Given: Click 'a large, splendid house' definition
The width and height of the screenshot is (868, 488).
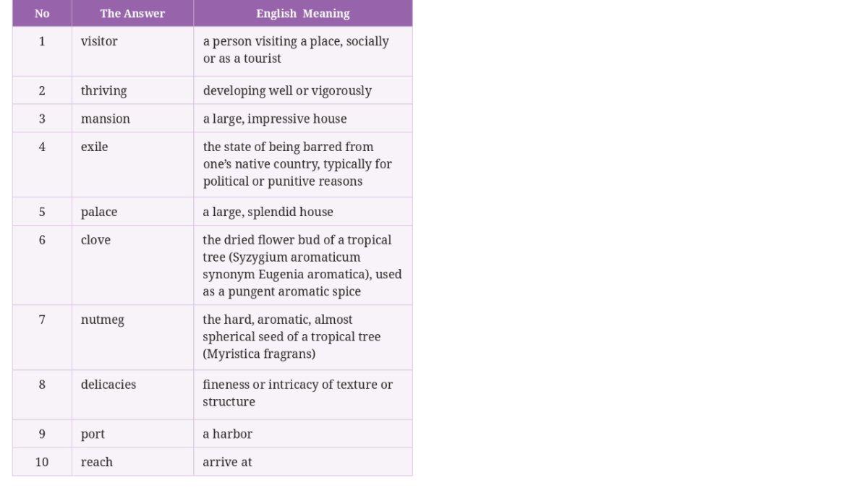Looking at the screenshot, I should click(268, 212).
